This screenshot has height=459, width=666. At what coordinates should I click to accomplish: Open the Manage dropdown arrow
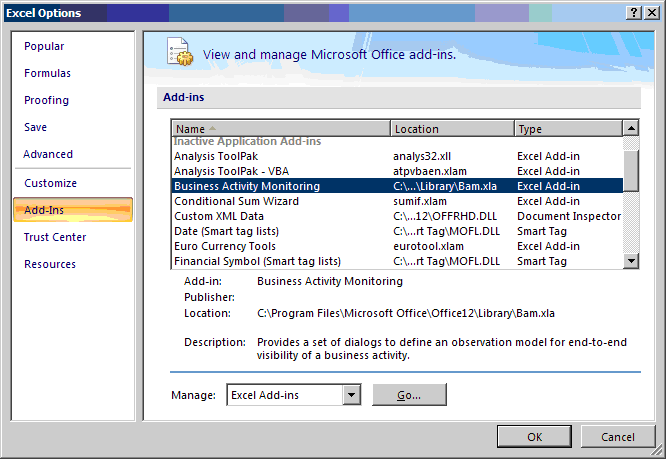(351, 395)
